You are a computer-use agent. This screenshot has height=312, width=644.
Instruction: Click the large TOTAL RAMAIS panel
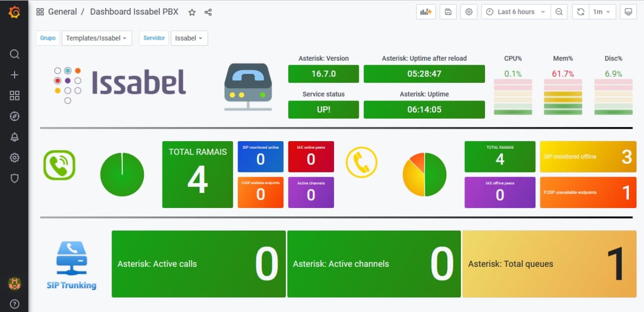[x=198, y=174]
